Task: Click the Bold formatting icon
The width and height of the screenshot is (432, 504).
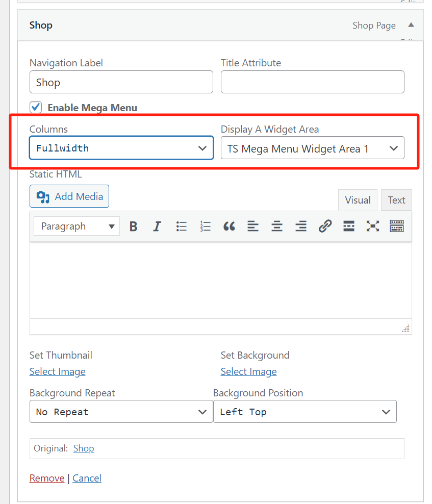Action: tap(134, 226)
